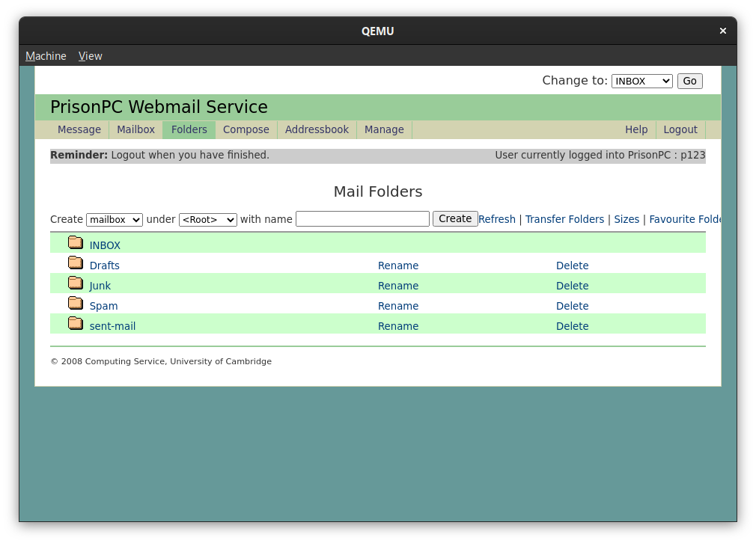Open the Transfer Folders link
This screenshot has width=756, height=543.
564,219
